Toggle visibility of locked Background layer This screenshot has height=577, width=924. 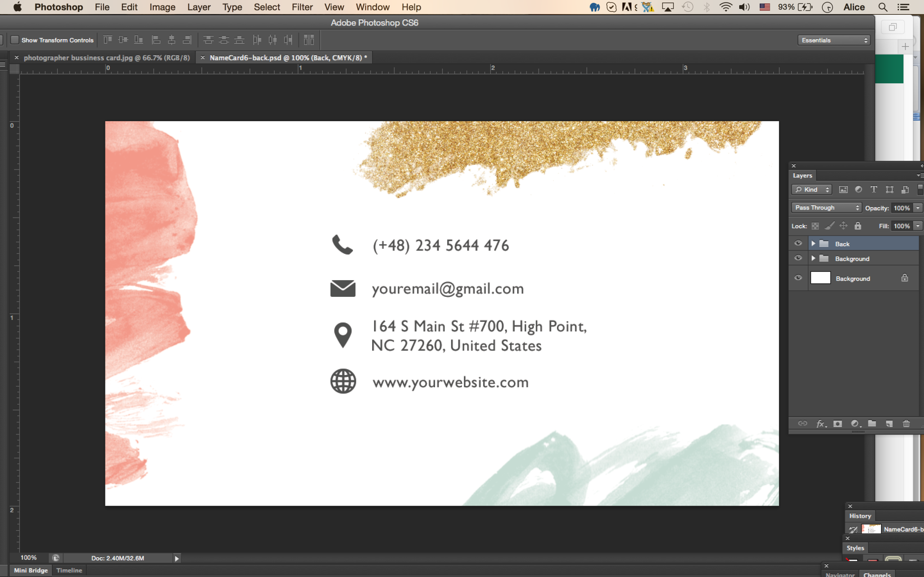[798, 278]
